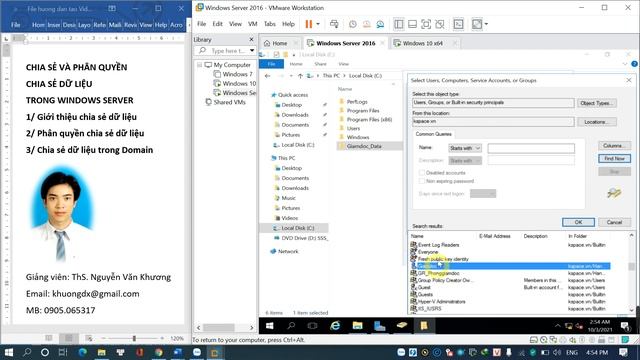This screenshot has height=360, width=640.
Task: Open Server Manager icon on the guest taskbar
Action: [380, 326]
